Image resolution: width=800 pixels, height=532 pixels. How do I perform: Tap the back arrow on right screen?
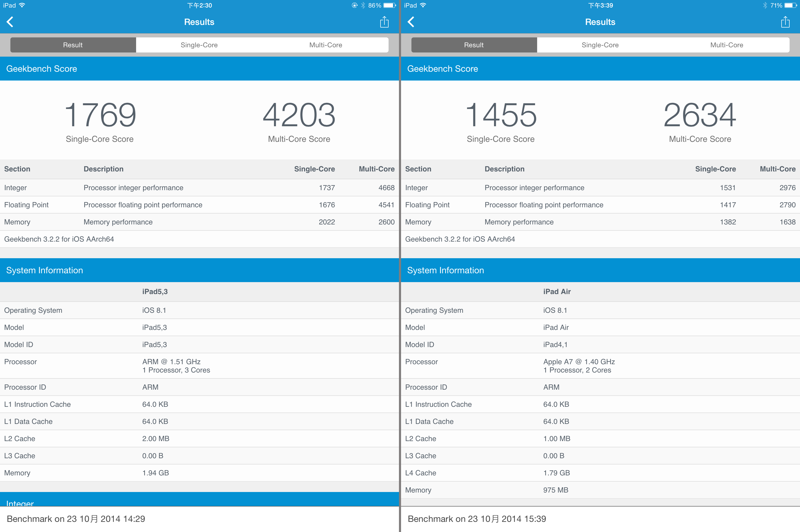(x=411, y=22)
